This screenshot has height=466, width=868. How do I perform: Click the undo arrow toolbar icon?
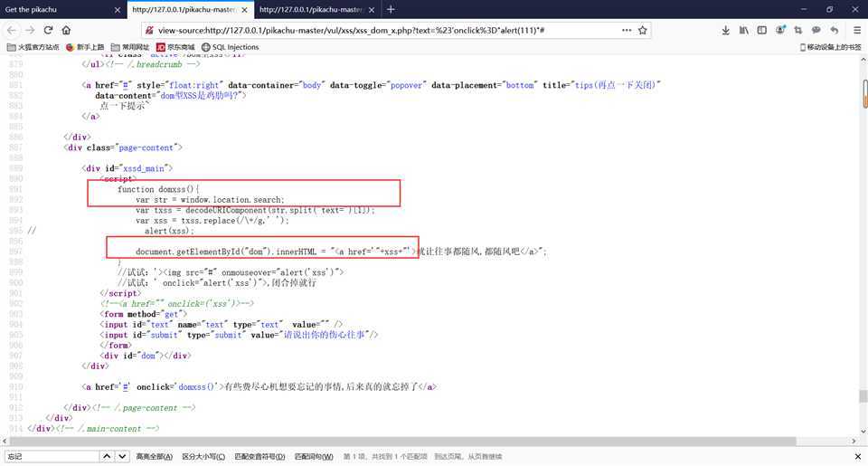coord(835,30)
